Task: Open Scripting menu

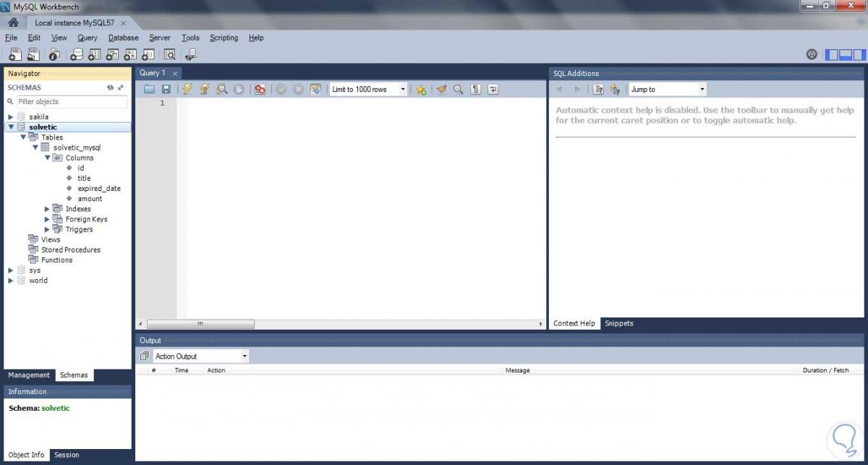Action: [x=224, y=38]
